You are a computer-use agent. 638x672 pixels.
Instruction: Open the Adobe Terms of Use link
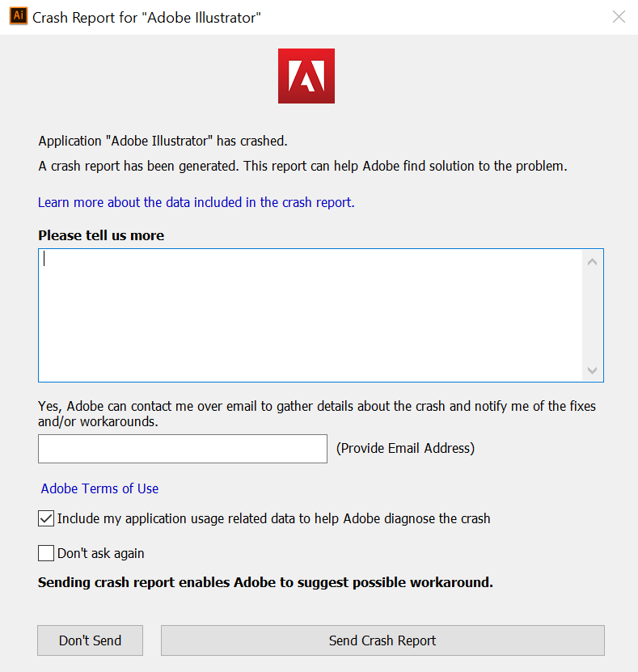pyautogui.click(x=99, y=488)
